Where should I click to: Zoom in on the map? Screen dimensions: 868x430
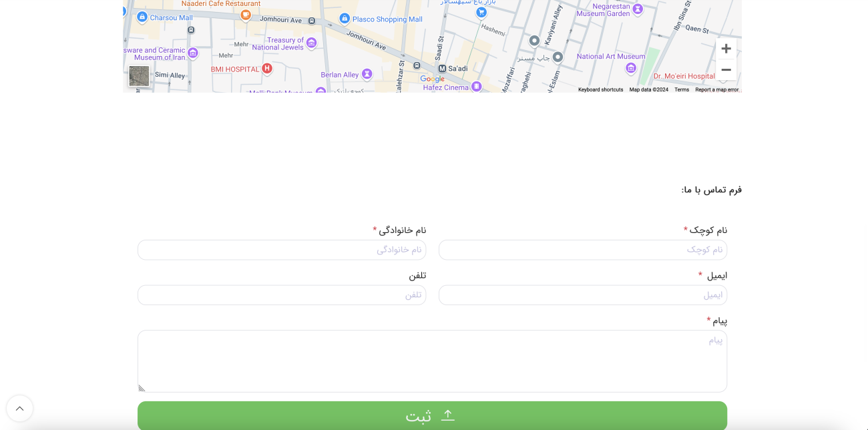(726, 49)
